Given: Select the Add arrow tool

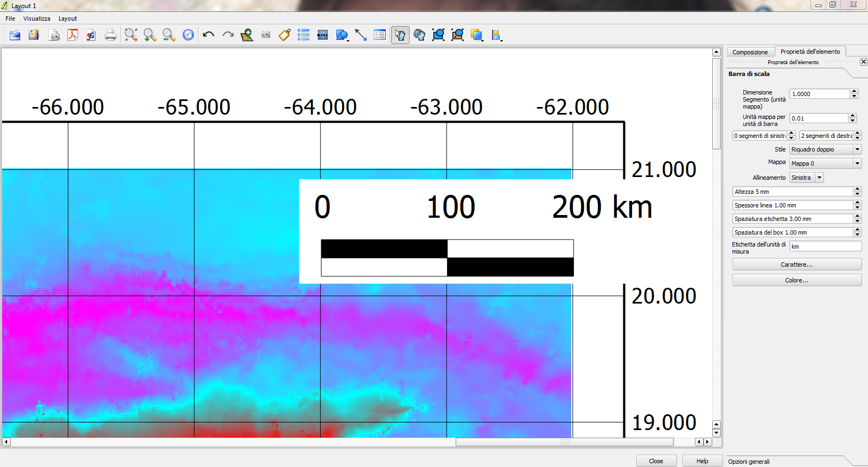Looking at the screenshot, I should pos(361,35).
